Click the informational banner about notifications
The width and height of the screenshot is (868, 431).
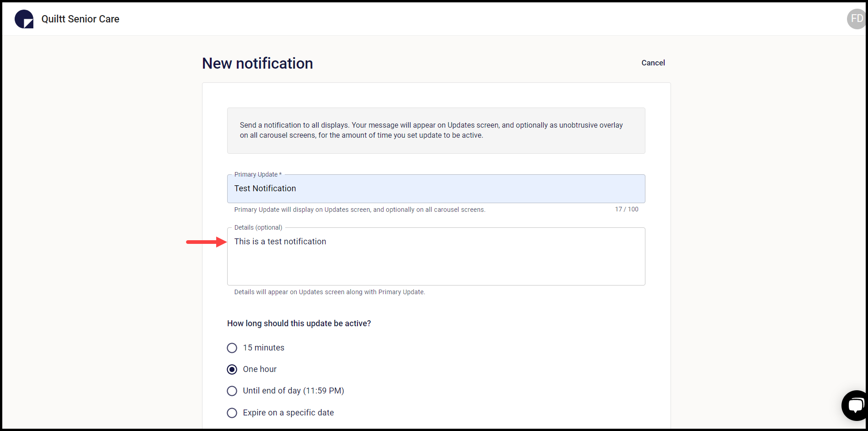[436, 130]
